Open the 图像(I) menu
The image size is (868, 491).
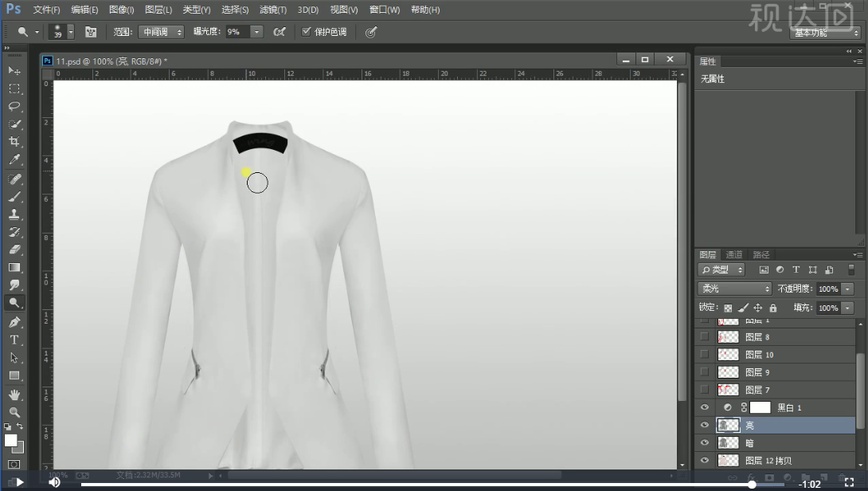tap(122, 10)
